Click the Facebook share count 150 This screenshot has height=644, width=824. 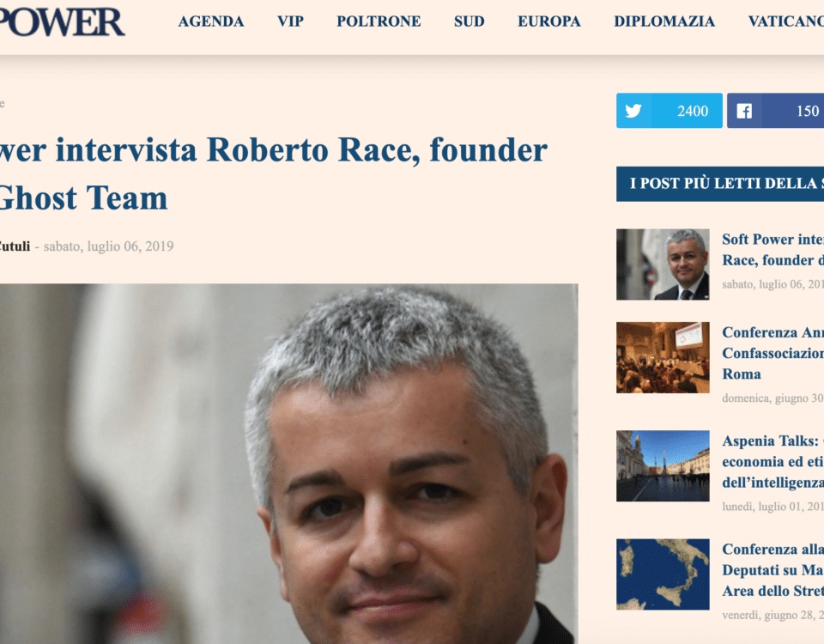coord(807,111)
